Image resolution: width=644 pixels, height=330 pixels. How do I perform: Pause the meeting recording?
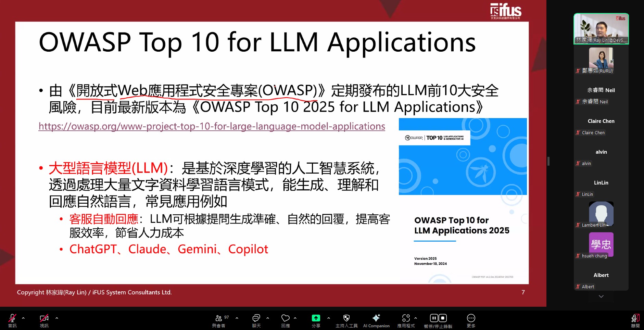(x=434, y=318)
